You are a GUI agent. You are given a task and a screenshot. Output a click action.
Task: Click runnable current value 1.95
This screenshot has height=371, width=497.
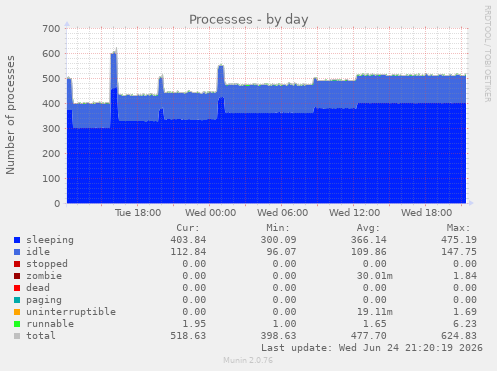(194, 324)
